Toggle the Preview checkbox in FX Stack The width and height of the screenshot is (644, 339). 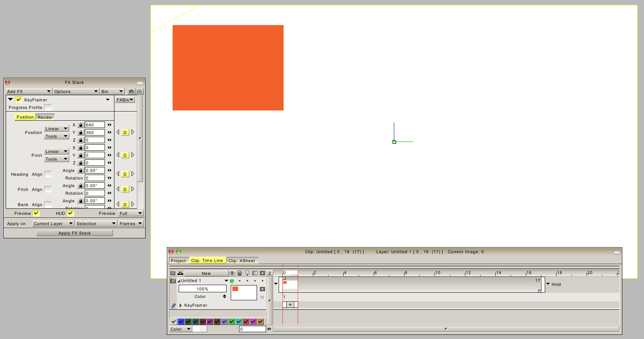click(x=36, y=213)
